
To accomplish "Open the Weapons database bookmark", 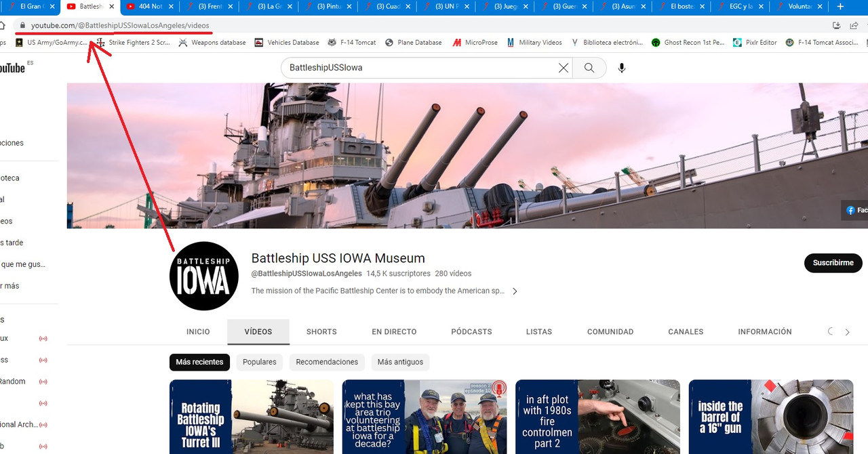I will [212, 42].
